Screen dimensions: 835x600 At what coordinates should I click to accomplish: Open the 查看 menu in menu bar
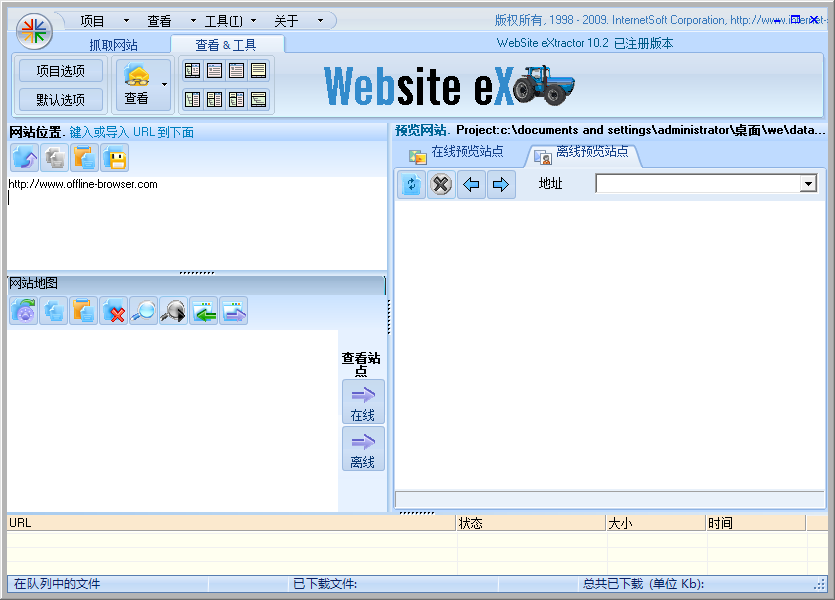click(x=159, y=21)
